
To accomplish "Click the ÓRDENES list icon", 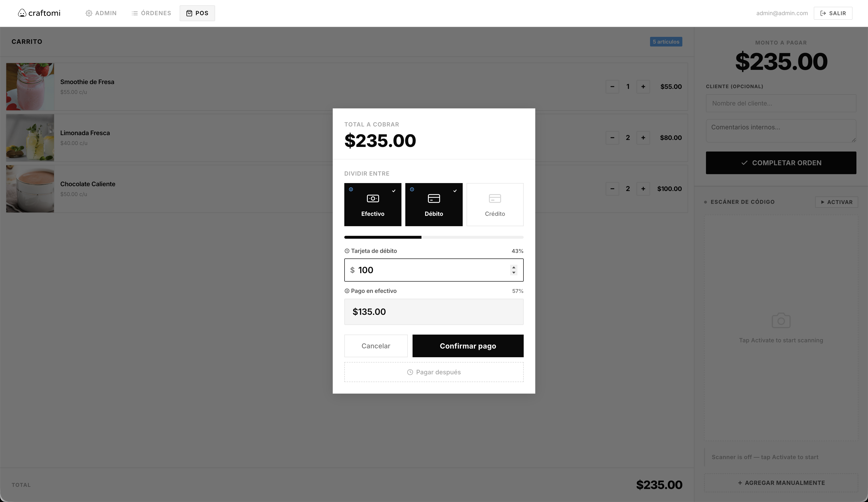I will coord(135,13).
